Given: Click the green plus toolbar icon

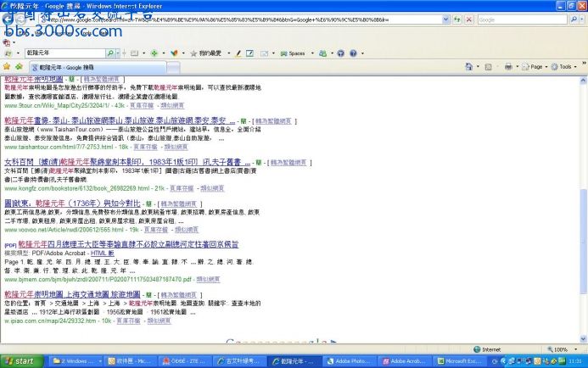Looking at the screenshot, I should pyautogui.click(x=154, y=53).
